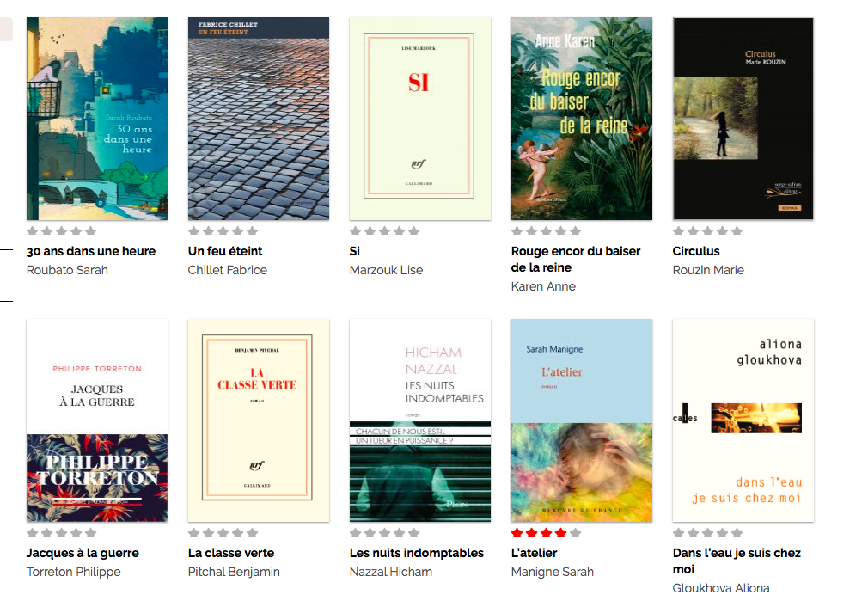Give 'Un feu éteint' three stars
The height and width of the screenshot is (601, 868).
click(223, 230)
